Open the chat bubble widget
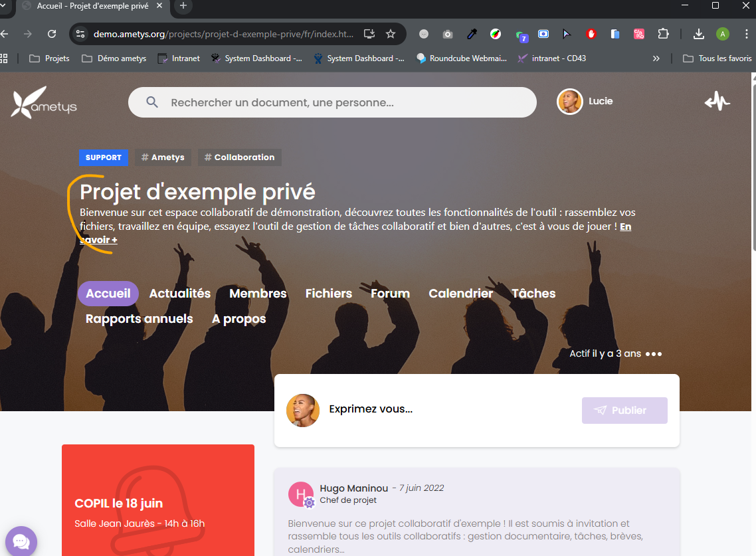 [x=21, y=541]
